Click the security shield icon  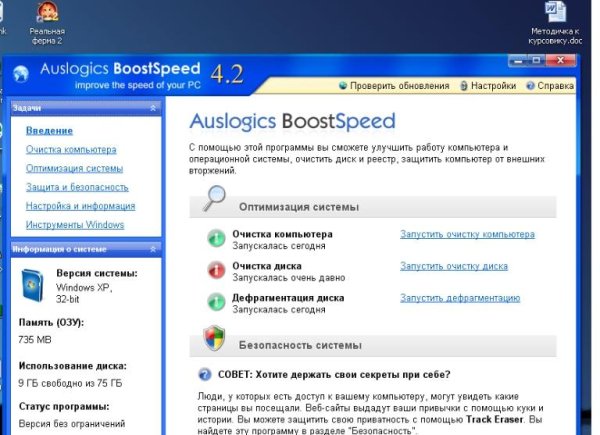pyautogui.click(x=214, y=338)
